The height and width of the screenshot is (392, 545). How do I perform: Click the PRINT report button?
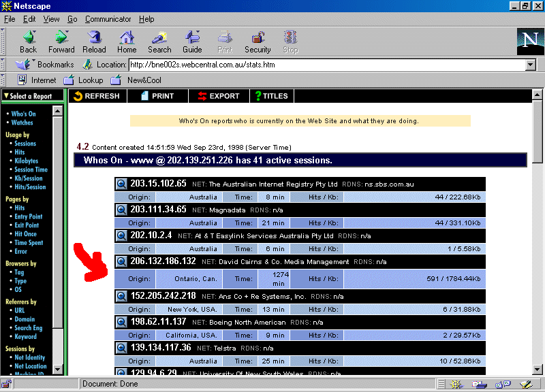(158, 96)
